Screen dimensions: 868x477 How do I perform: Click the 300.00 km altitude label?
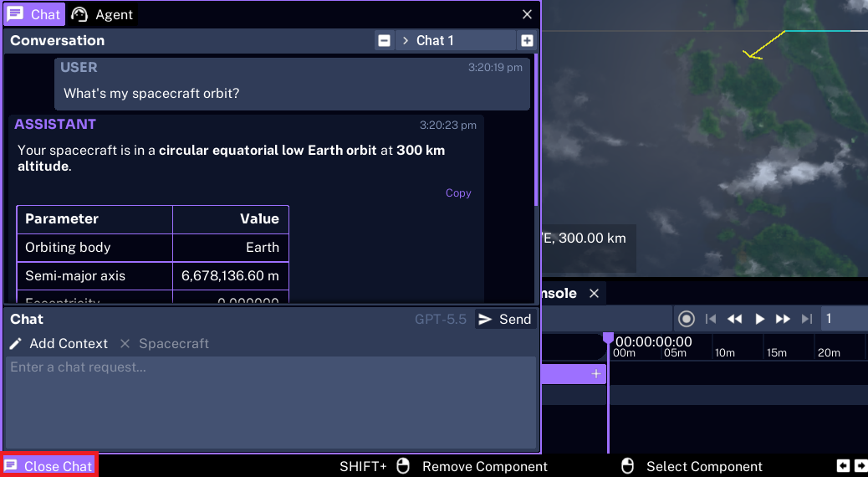coord(592,238)
